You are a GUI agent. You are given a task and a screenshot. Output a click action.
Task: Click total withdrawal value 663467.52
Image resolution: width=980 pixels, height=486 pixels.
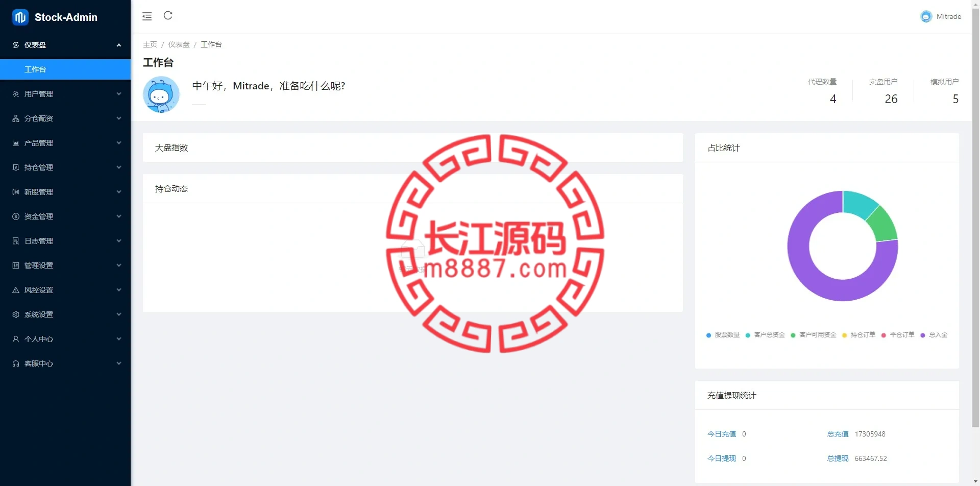871,458
